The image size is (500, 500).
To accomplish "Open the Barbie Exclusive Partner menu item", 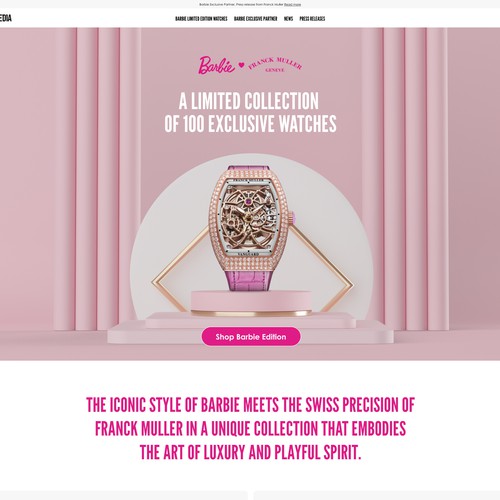I will tap(256, 19).
